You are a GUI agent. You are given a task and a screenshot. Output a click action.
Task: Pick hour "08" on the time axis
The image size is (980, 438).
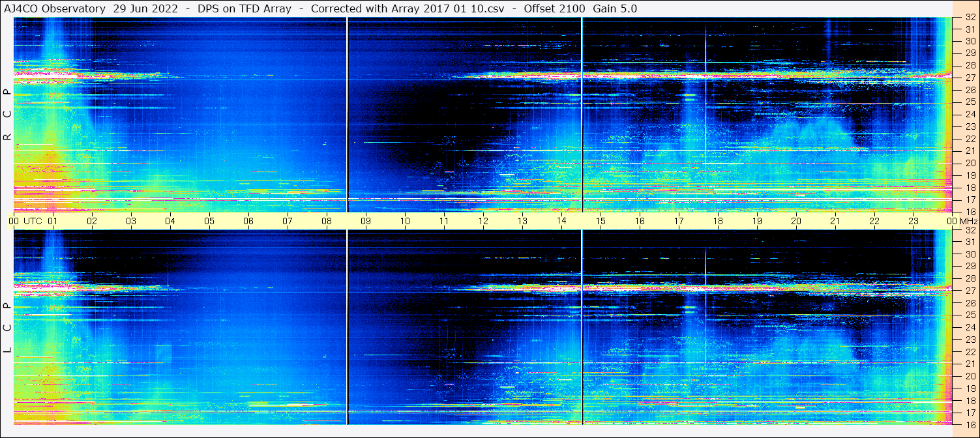tap(327, 221)
